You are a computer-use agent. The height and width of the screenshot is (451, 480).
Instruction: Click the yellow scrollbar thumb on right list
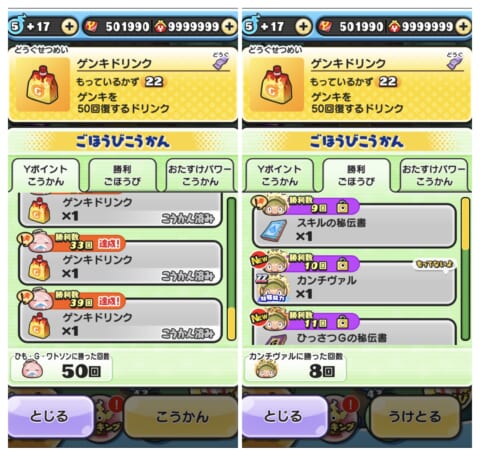pos(466,224)
